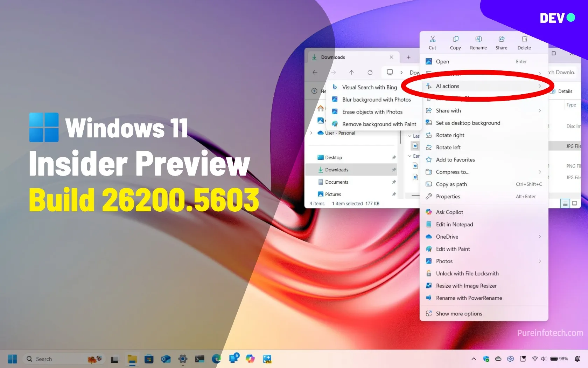This screenshot has width=588, height=368.
Task: Click the Cut scissors icon
Action: (433, 39)
